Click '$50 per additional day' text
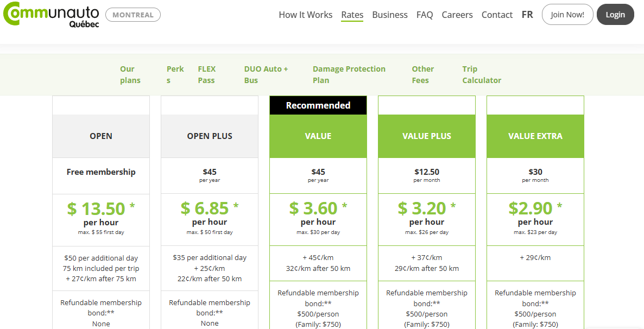The width and height of the screenshot is (644, 329). (x=101, y=258)
